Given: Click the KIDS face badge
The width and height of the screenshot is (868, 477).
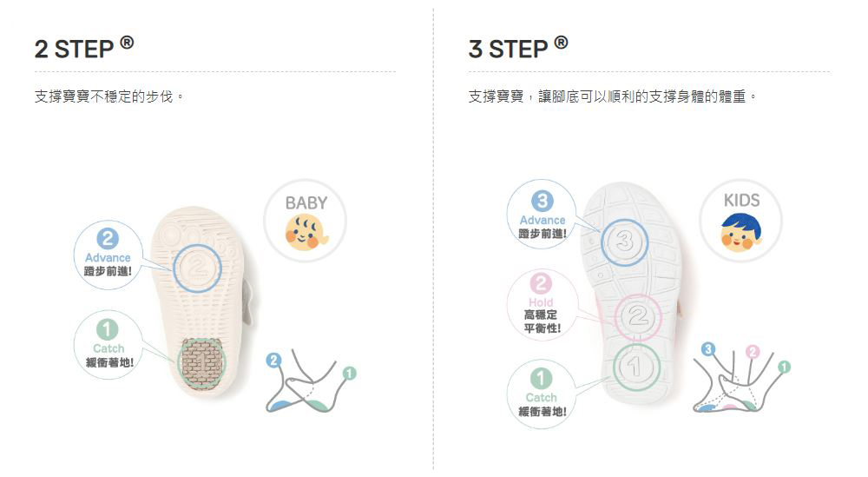Looking at the screenshot, I should [x=740, y=221].
